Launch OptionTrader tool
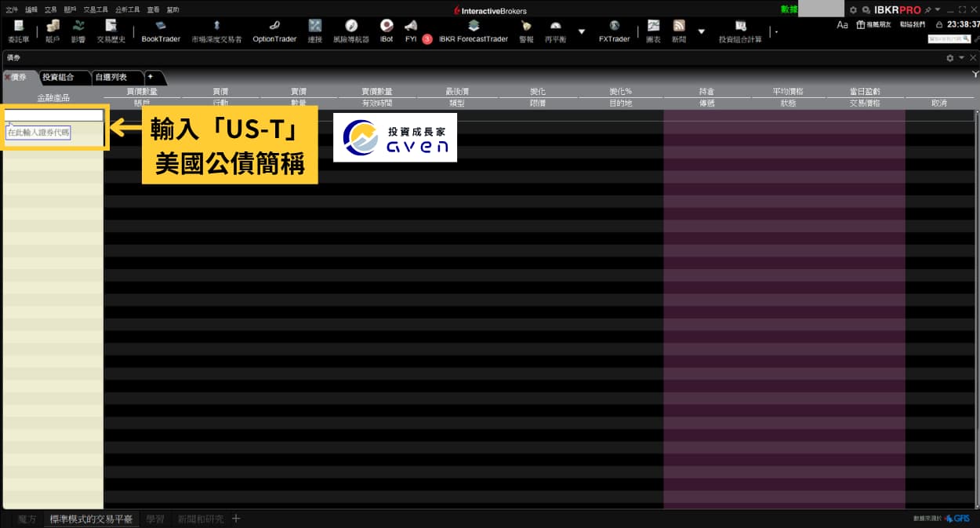Screen dimensions: 980x528 [274, 31]
